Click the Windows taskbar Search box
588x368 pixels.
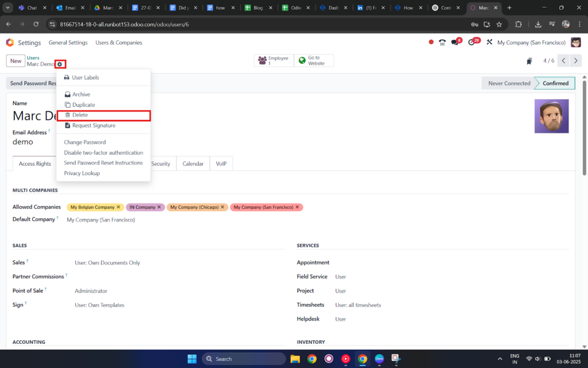[243, 359]
